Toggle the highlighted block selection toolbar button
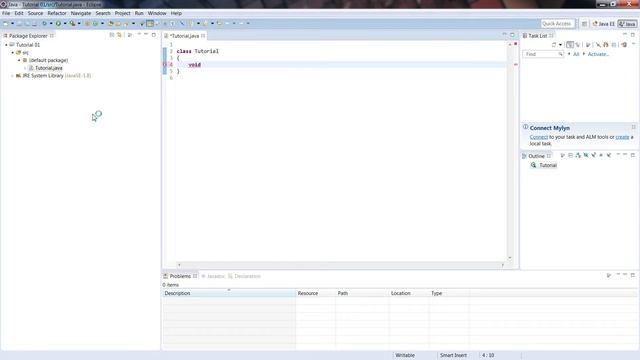 [150, 24]
